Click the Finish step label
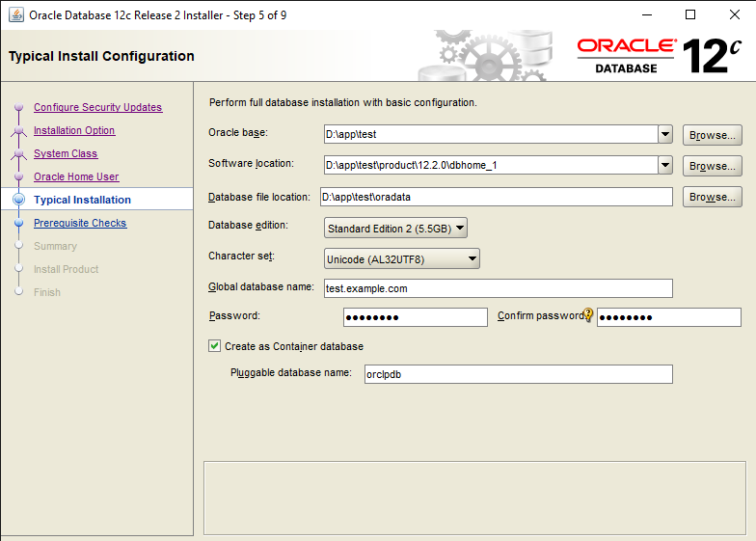This screenshot has width=756, height=541. 47,292
